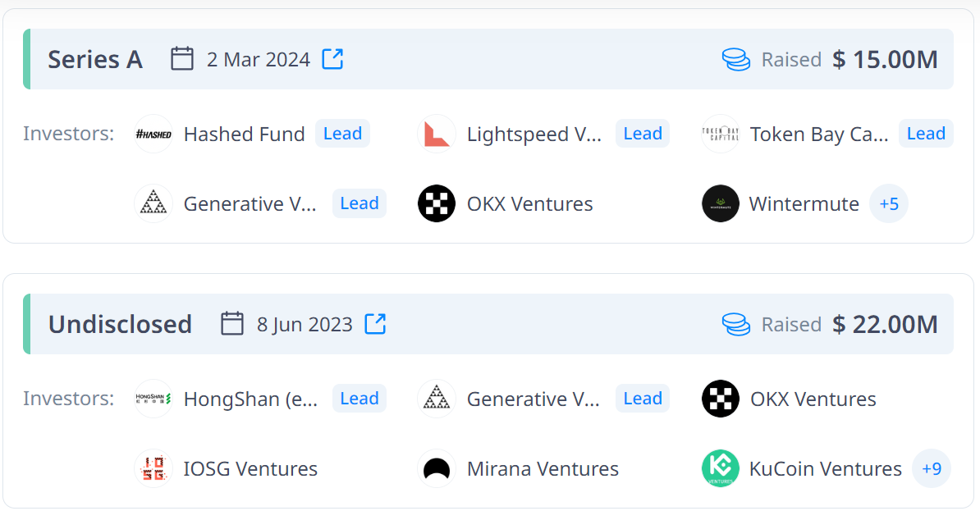
Task: Click the KuCoin Ventures green logo
Action: 720,468
